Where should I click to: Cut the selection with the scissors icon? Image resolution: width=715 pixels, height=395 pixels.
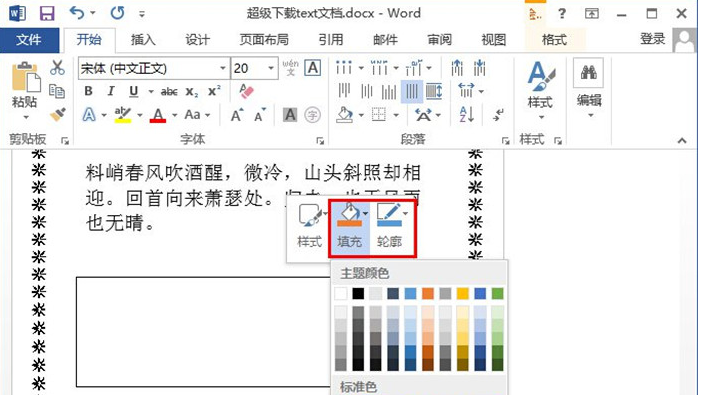pos(57,68)
